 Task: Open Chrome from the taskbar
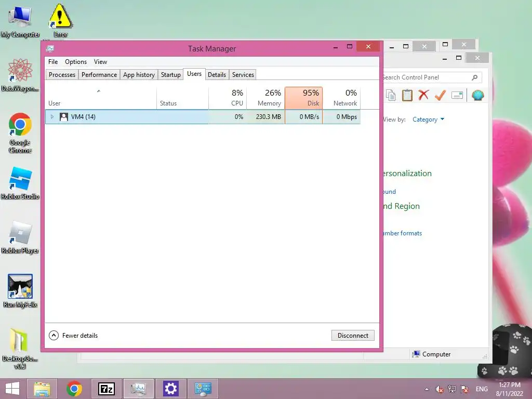point(74,389)
